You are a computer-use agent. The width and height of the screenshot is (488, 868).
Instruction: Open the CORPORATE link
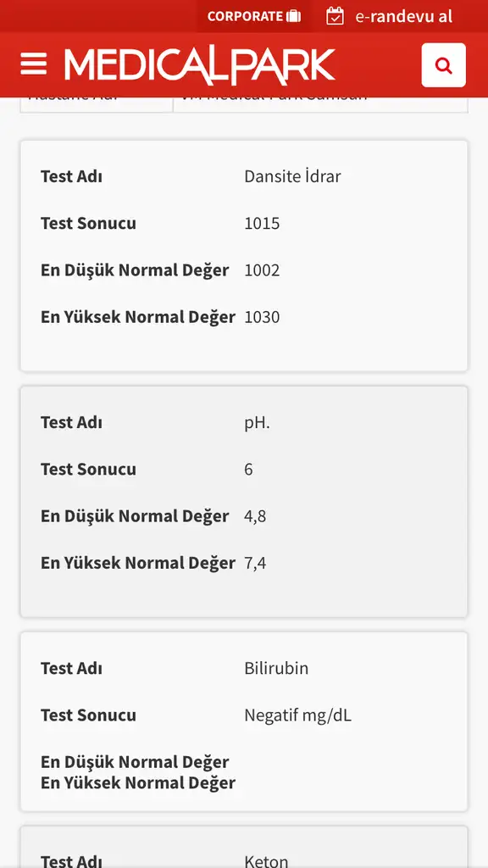(254, 16)
